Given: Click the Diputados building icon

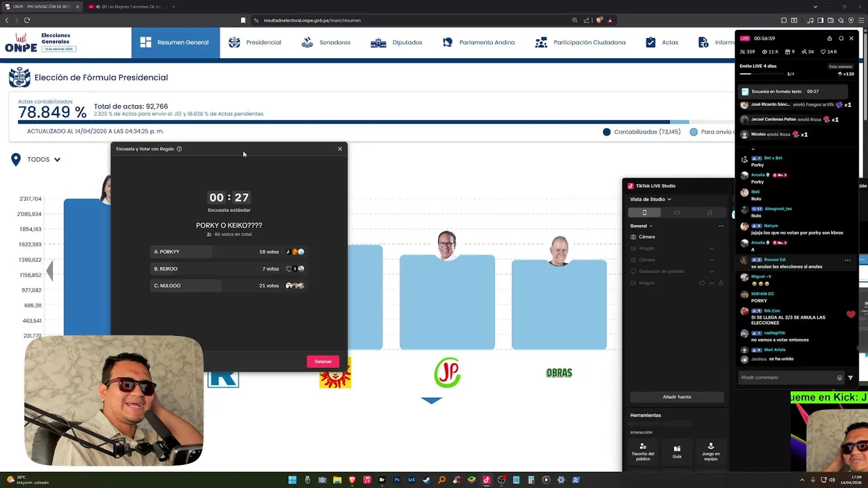Looking at the screenshot, I should (x=378, y=42).
